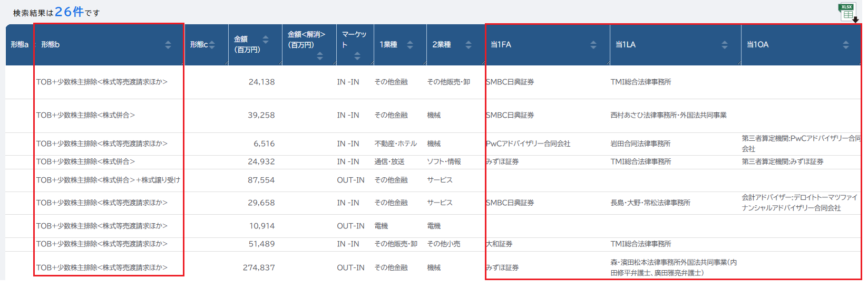
Task: Select the 24,138 amount cell
Action: (261, 82)
